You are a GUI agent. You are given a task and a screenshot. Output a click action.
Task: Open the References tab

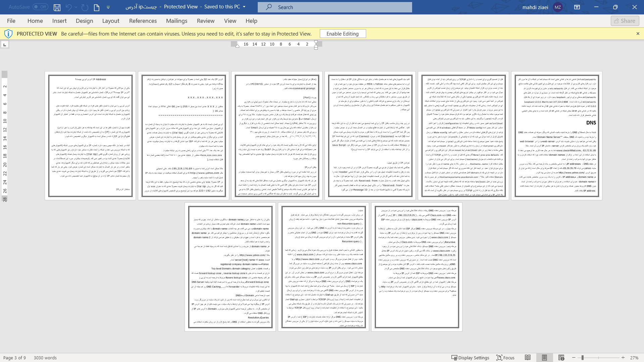tap(143, 21)
